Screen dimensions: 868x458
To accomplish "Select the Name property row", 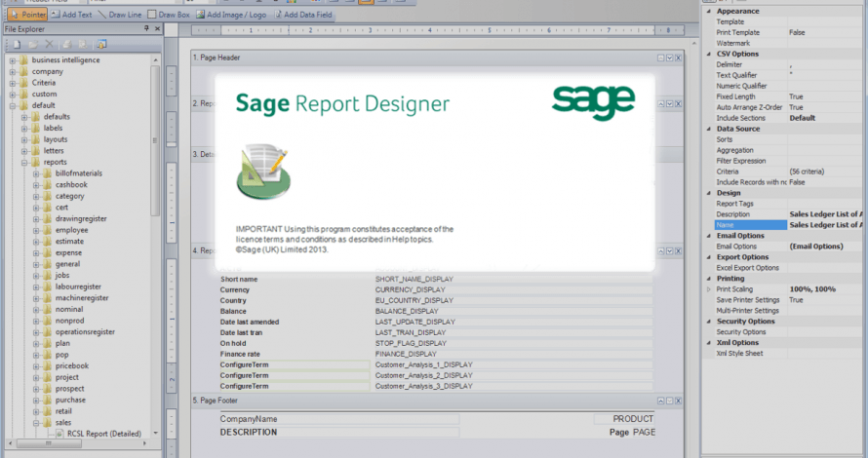I will 788,224.
